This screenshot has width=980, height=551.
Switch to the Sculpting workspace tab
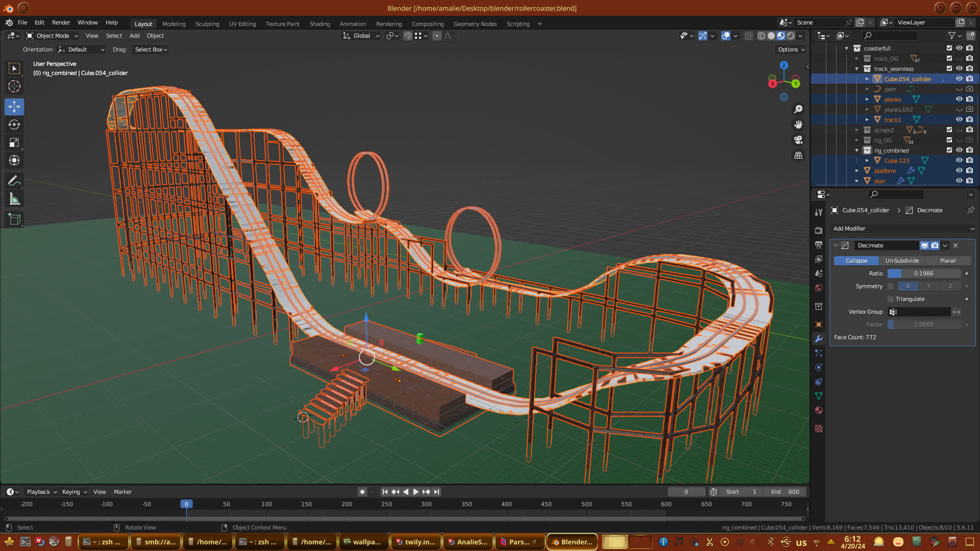click(207, 24)
